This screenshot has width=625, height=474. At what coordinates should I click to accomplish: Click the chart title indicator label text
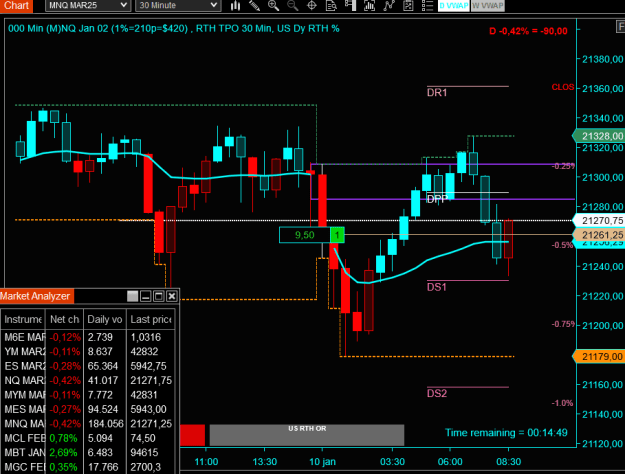point(174,28)
